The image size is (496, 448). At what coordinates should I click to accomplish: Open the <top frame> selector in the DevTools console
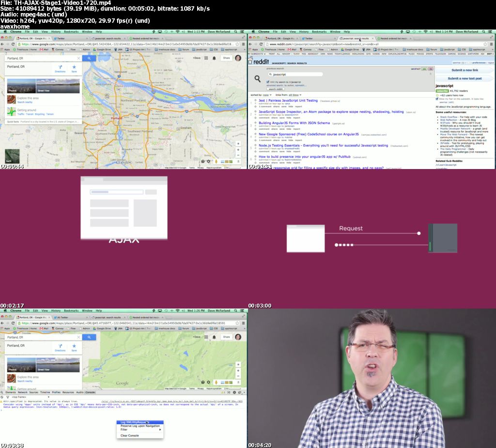(x=31, y=397)
